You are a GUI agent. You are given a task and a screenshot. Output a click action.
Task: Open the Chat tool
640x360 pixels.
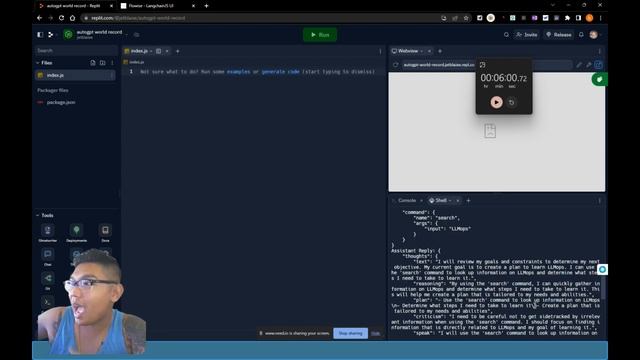(48, 257)
